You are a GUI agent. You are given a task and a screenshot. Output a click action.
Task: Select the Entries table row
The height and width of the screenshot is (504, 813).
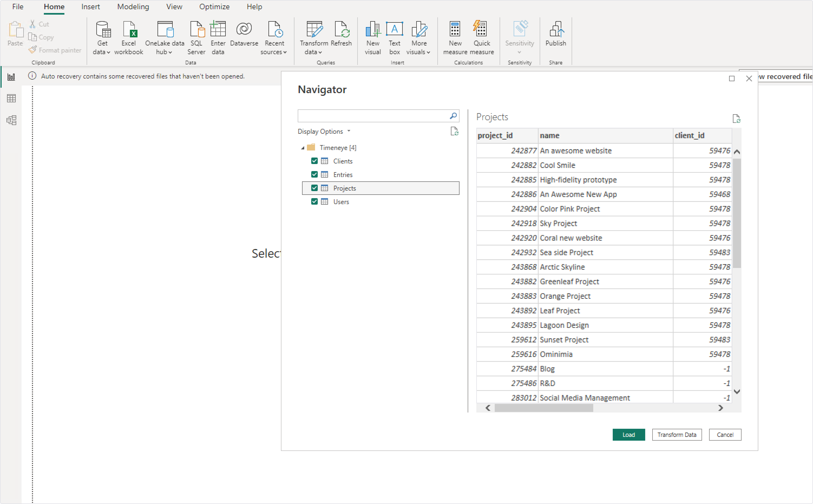(381, 174)
